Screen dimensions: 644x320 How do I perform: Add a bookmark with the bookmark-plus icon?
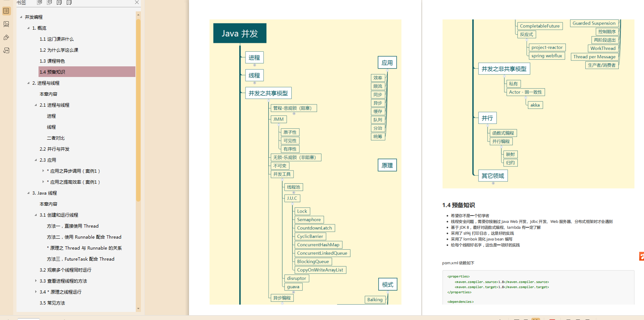point(59,2)
